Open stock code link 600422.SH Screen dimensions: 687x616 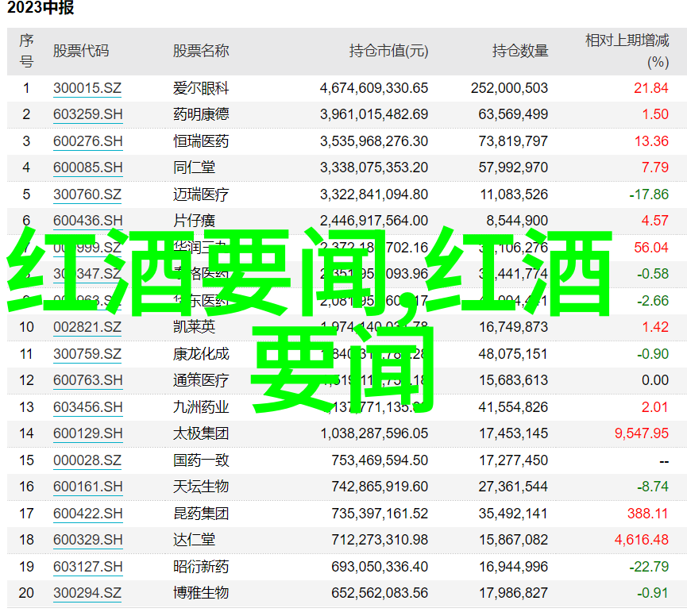coord(87,514)
